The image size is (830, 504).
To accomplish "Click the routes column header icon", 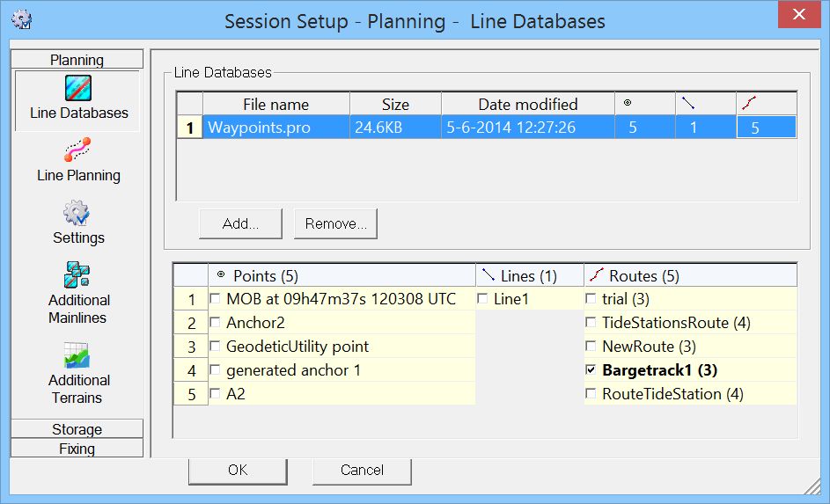I will click(749, 103).
